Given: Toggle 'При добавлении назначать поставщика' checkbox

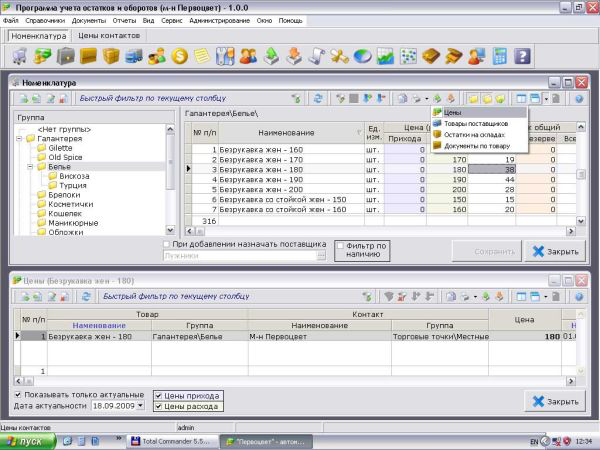Looking at the screenshot, I should tap(166, 244).
